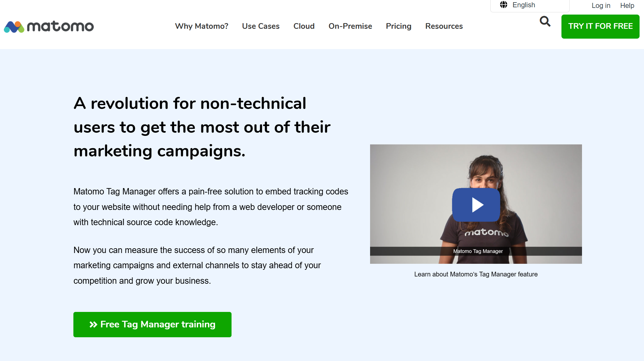
Task: Open the Cloud navigation item
Action: pos(304,26)
